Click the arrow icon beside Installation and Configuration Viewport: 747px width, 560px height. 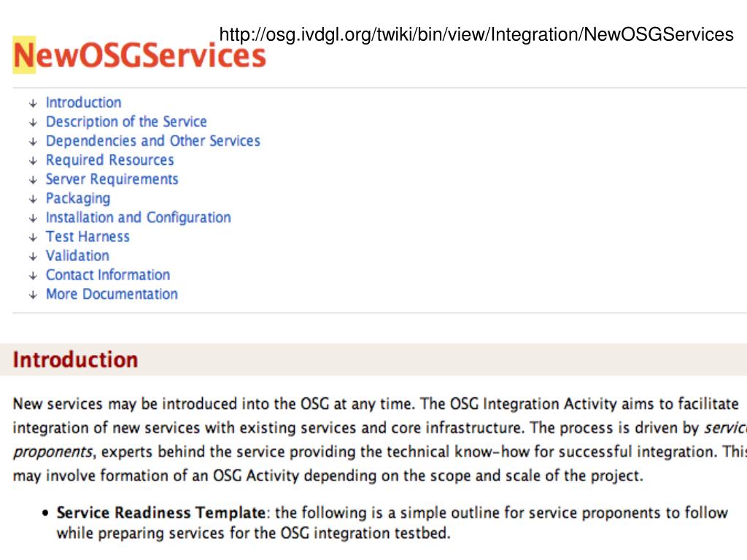pyautogui.click(x=33, y=218)
